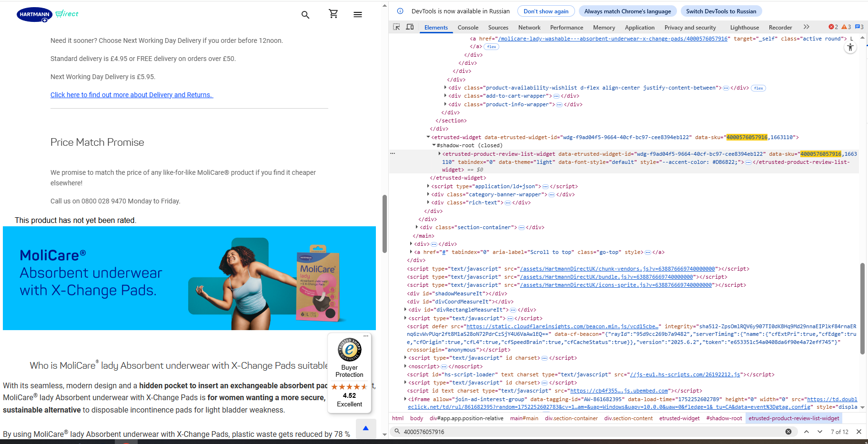The image size is (868, 444).
Task: Click the flex badge after closing anchor
Action: [x=492, y=47]
